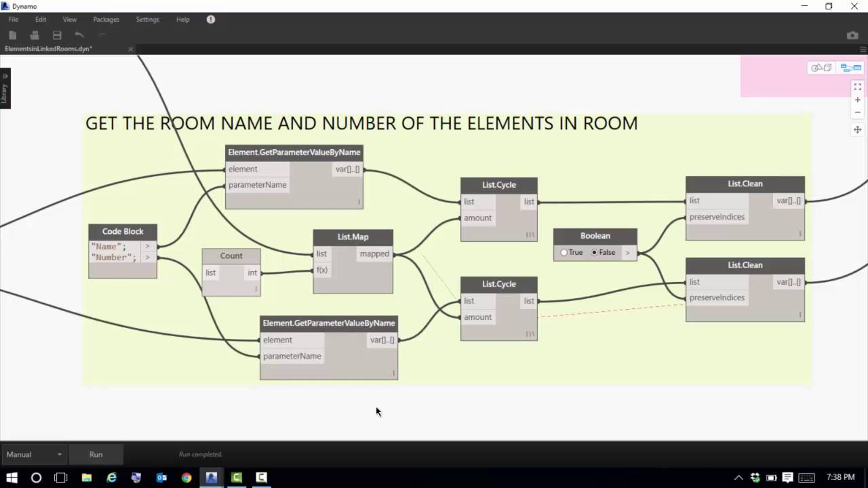Image resolution: width=868 pixels, height=488 pixels.
Task: Click the Run completed status text
Action: click(201, 454)
